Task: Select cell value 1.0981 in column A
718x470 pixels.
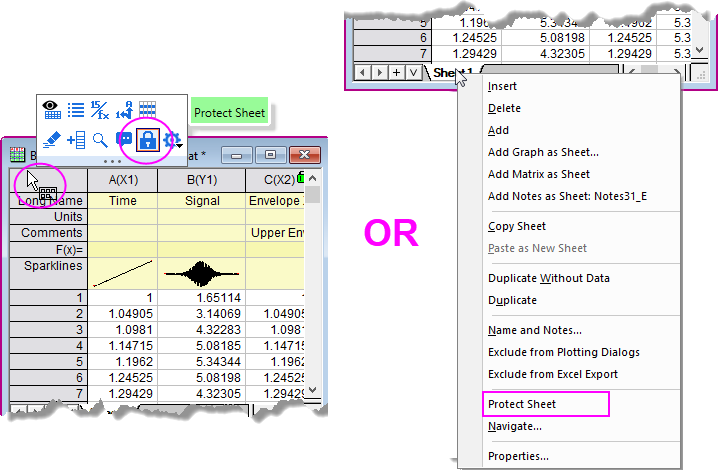Action: (123, 330)
